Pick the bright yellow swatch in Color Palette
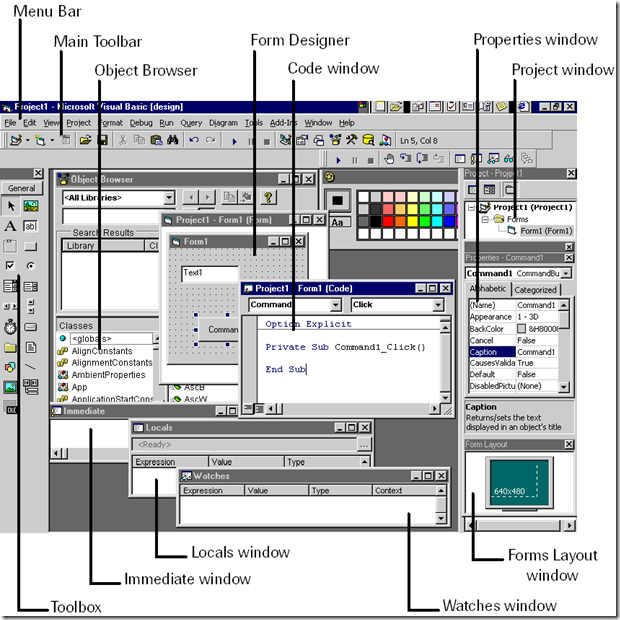The width and height of the screenshot is (620, 620). 412,221
